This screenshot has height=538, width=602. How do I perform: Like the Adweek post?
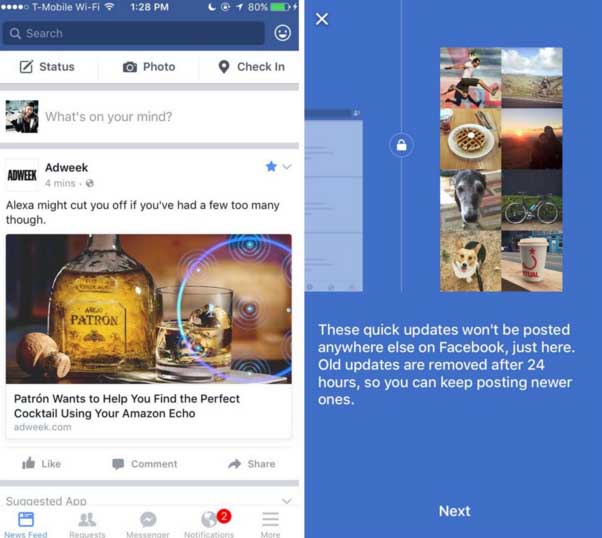point(41,464)
